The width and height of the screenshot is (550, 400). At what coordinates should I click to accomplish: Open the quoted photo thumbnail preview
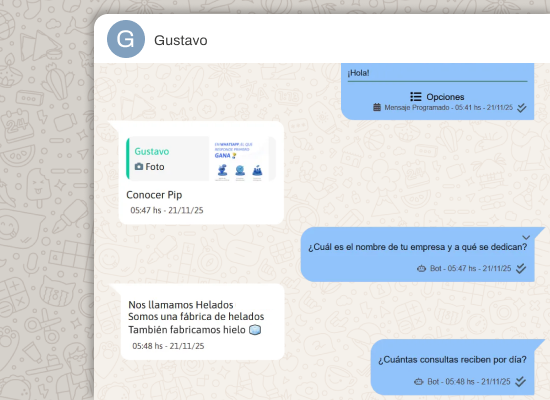pyautogui.click(x=239, y=159)
